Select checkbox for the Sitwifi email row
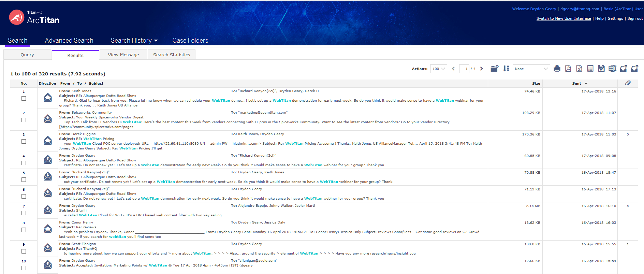 tap(24, 213)
